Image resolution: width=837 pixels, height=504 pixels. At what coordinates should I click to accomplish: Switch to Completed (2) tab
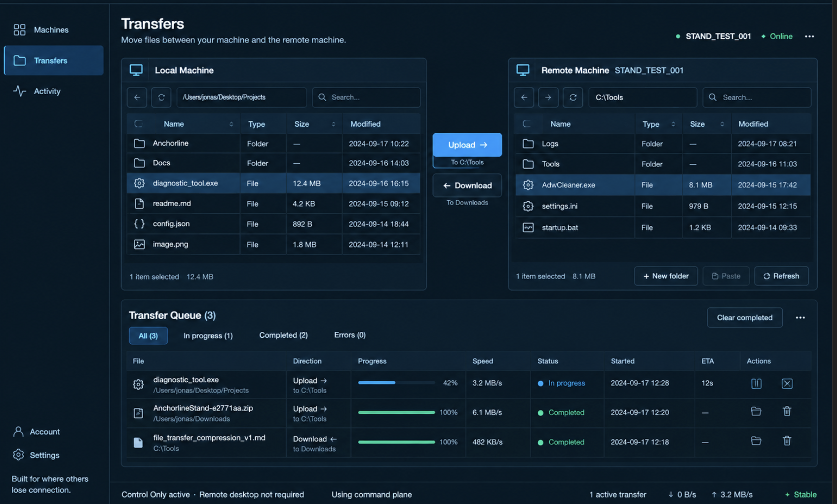(x=283, y=335)
